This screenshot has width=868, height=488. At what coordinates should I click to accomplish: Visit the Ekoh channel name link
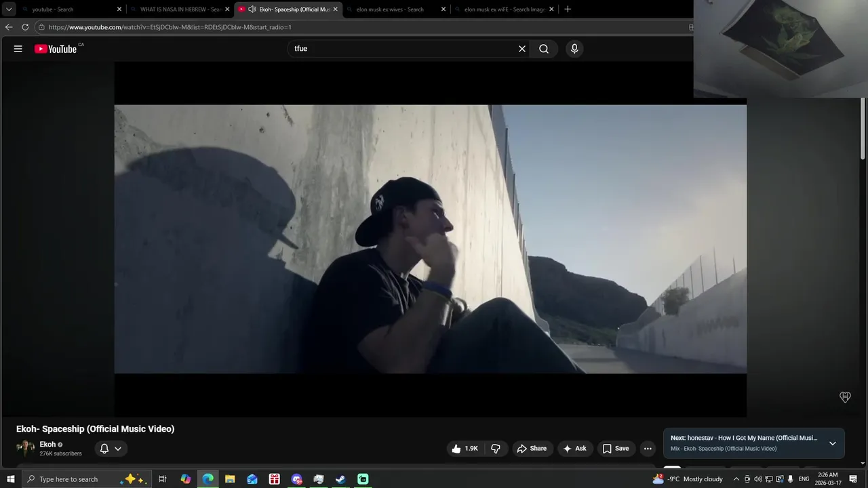(x=47, y=445)
